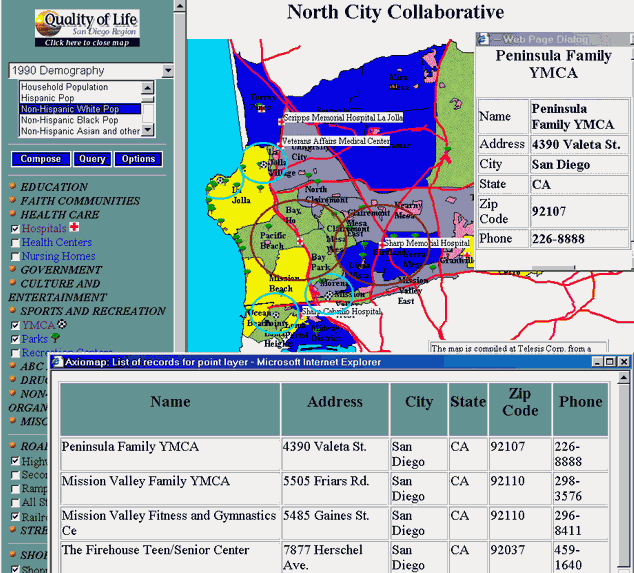Expand the GOVERNMENT category
Viewport: 634px width, 573px height.
pos(61,270)
